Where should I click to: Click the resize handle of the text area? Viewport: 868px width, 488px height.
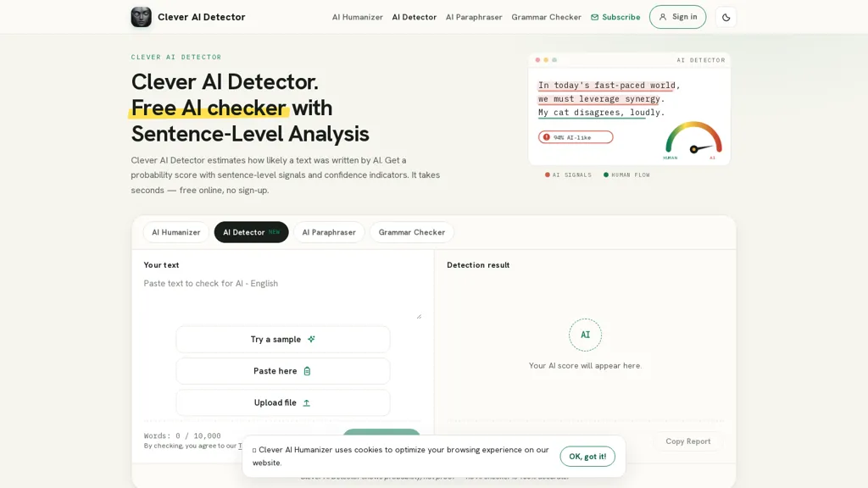(x=419, y=316)
